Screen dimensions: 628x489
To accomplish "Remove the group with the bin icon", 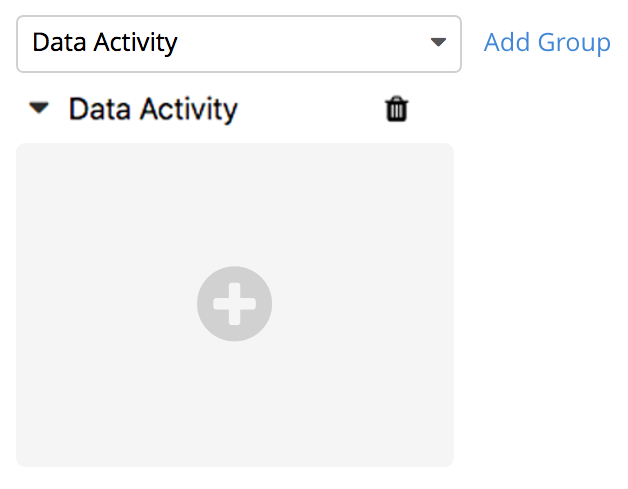I will (396, 109).
